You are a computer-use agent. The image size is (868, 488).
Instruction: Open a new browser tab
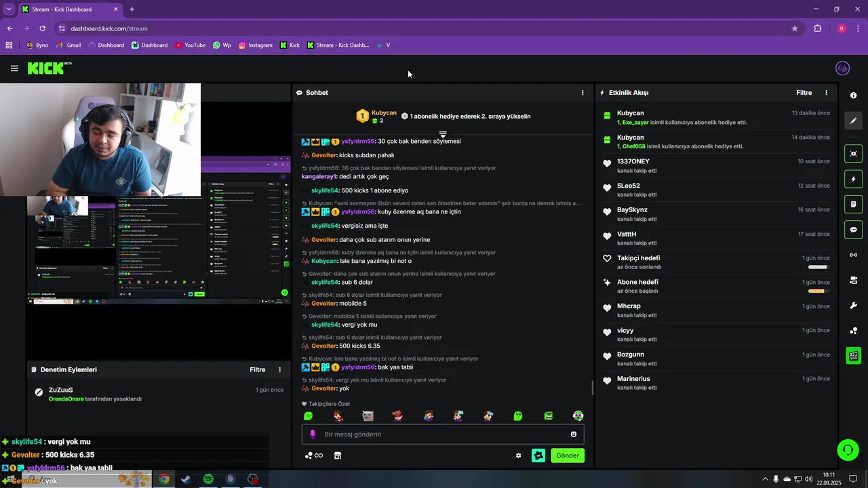tap(132, 9)
